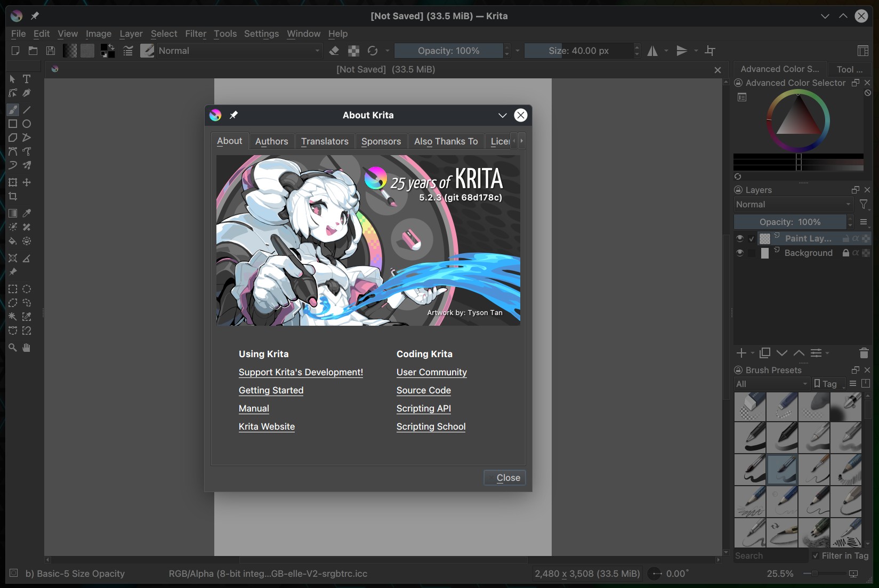Toggle Eraser mode in toolbar
The image size is (879, 588).
pyautogui.click(x=334, y=51)
